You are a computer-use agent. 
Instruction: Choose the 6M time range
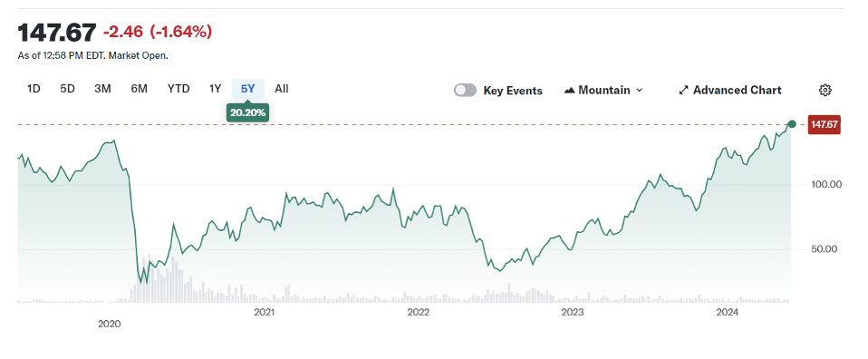click(139, 89)
